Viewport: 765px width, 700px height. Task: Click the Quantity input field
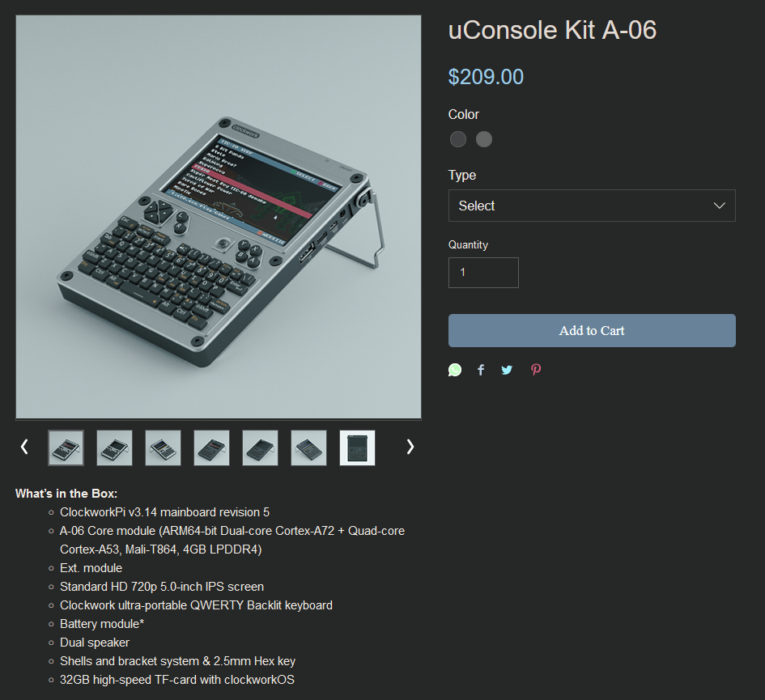(483, 273)
